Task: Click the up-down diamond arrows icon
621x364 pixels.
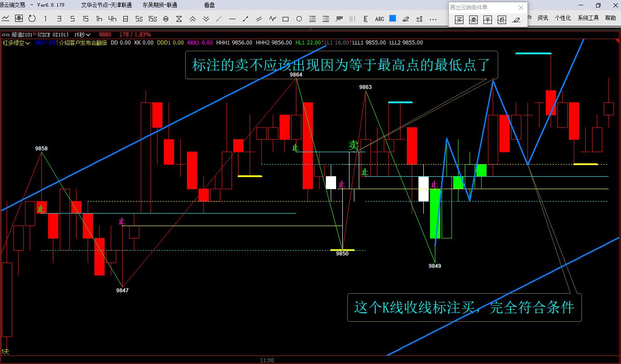Action: tap(166, 19)
